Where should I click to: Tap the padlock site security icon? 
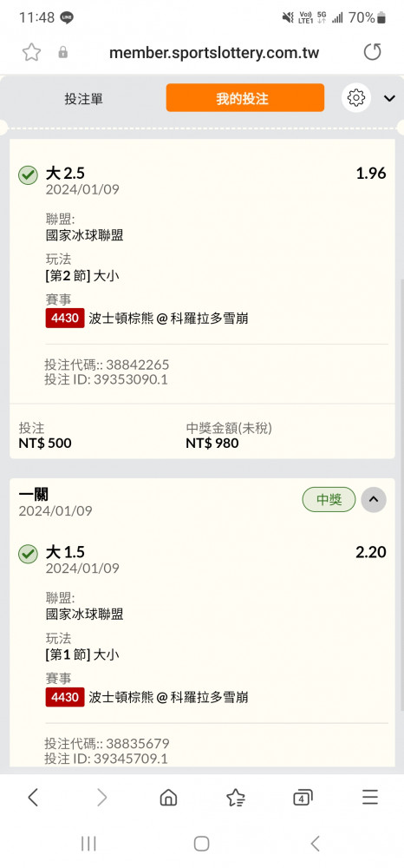click(x=63, y=53)
